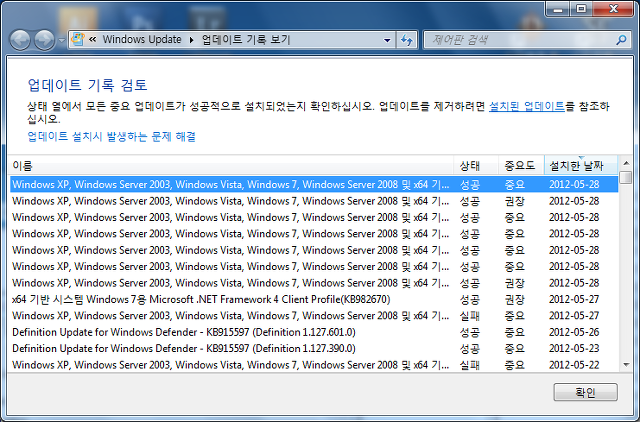This screenshot has width=640, height=422.
Task: Click the date 2012-05-26
Action: [x=574, y=332]
